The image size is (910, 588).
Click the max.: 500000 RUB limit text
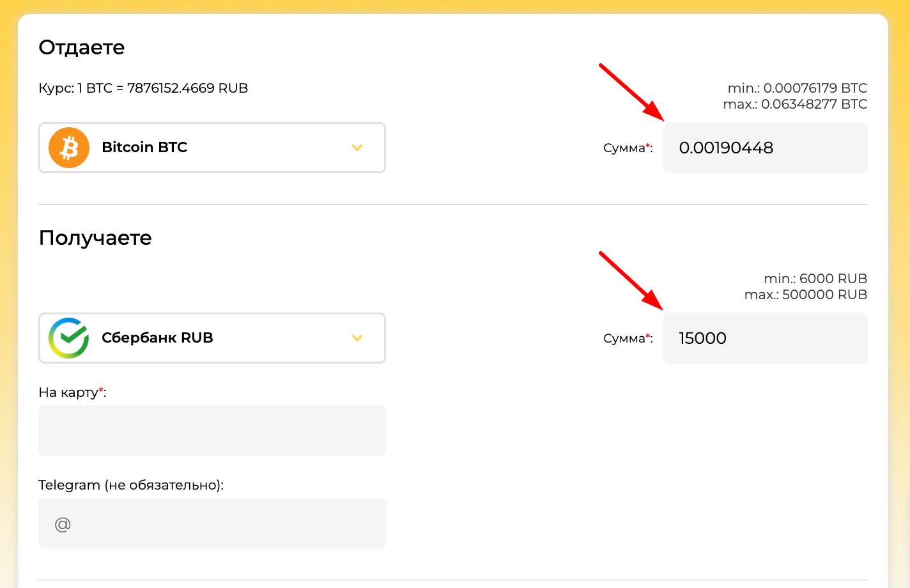(x=806, y=295)
